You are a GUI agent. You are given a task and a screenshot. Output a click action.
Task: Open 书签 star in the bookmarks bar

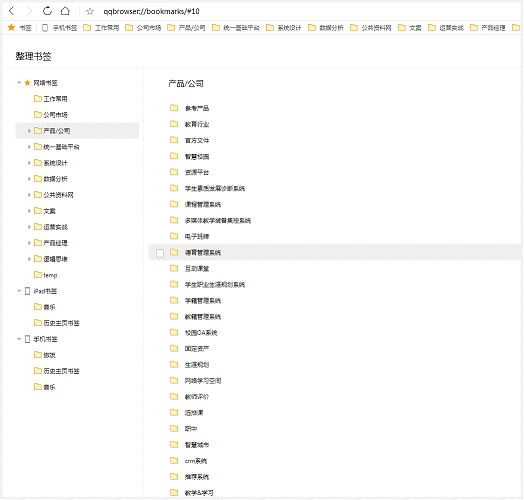tap(11, 27)
